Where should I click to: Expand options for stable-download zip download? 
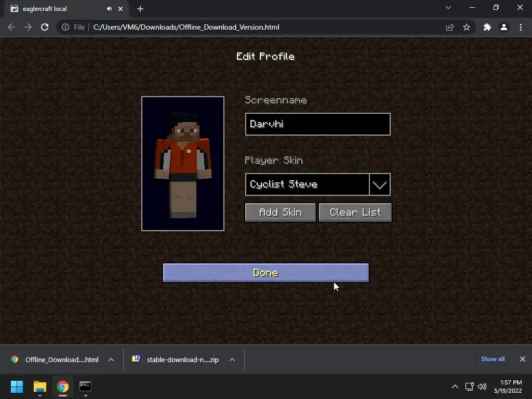click(232, 360)
